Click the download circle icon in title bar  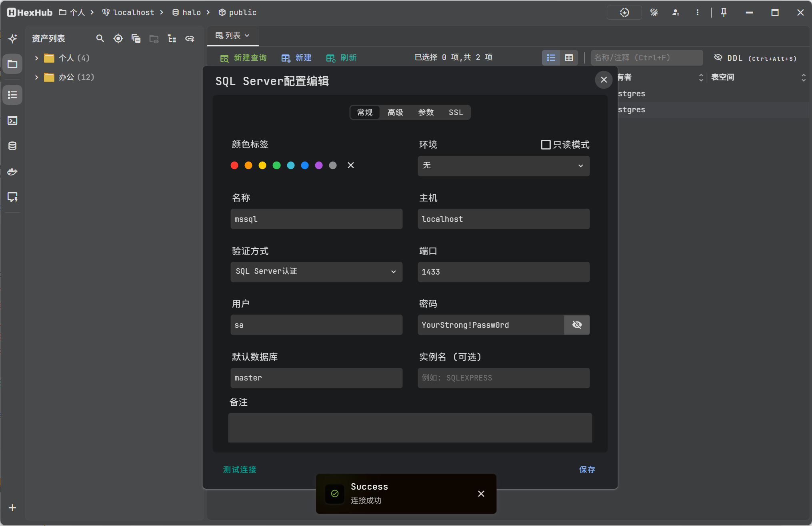[x=624, y=12]
